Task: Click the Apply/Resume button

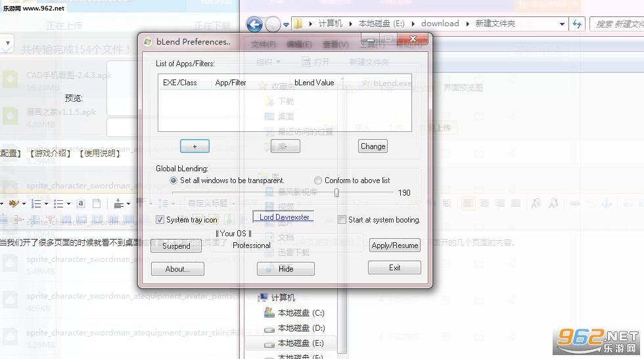Action: pyautogui.click(x=395, y=245)
